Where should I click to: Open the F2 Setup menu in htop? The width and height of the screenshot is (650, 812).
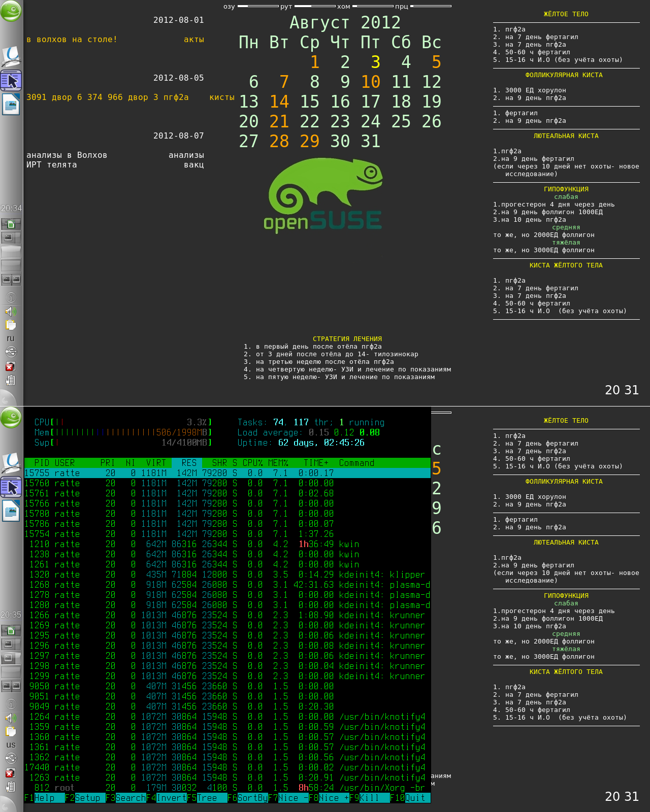(87, 798)
